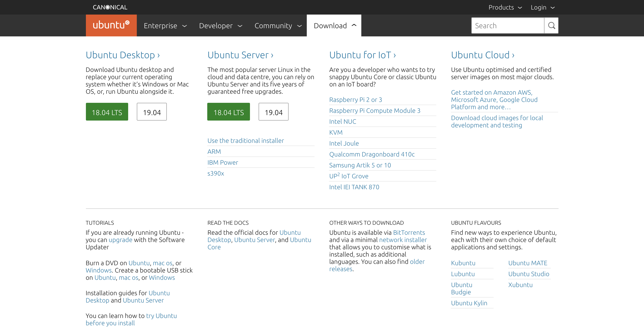Viewport: 644px width, 333px height.
Task: Open the IBM Power link
Action: click(222, 163)
